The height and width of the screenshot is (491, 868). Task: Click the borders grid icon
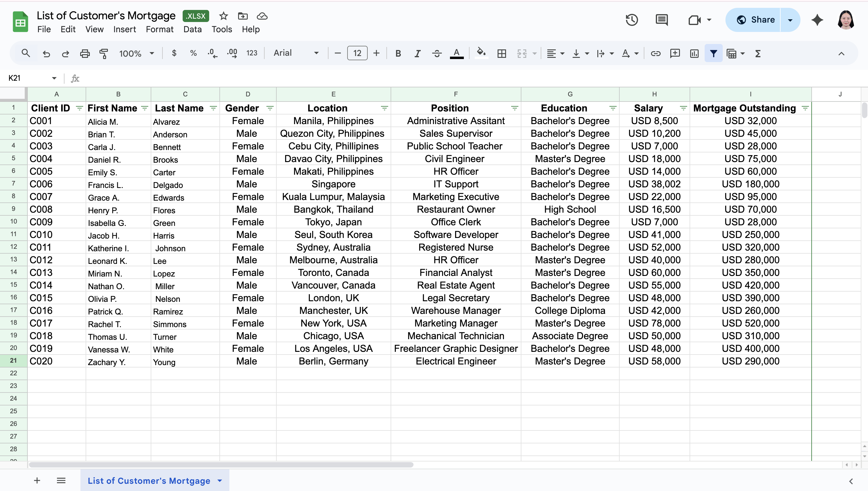click(x=502, y=53)
